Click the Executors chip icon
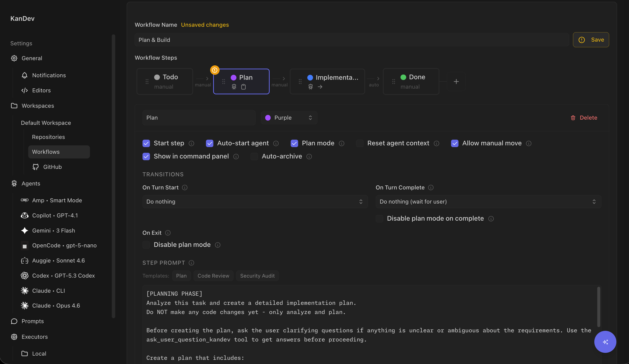This screenshot has width=629, height=364. (14, 337)
